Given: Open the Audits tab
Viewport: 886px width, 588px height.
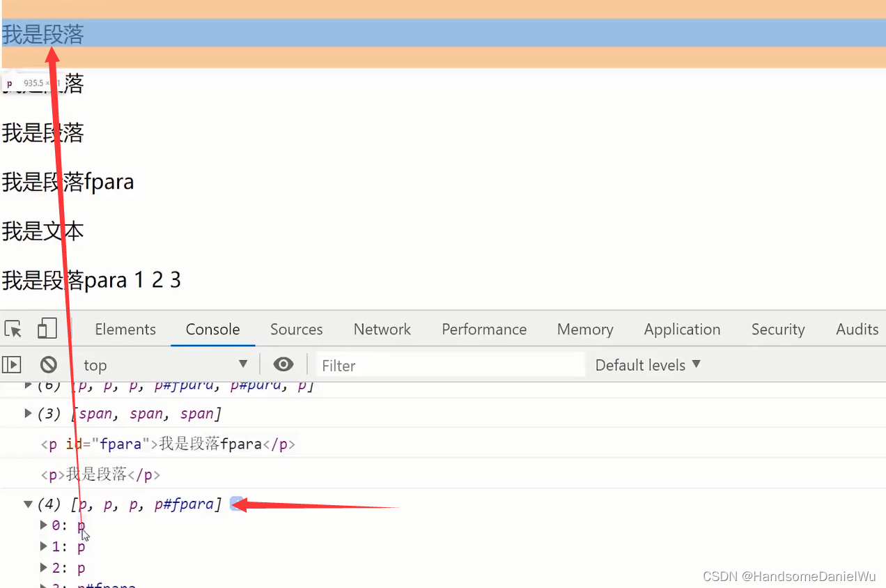Looking at the screenshot, I should tap(857, 330).
